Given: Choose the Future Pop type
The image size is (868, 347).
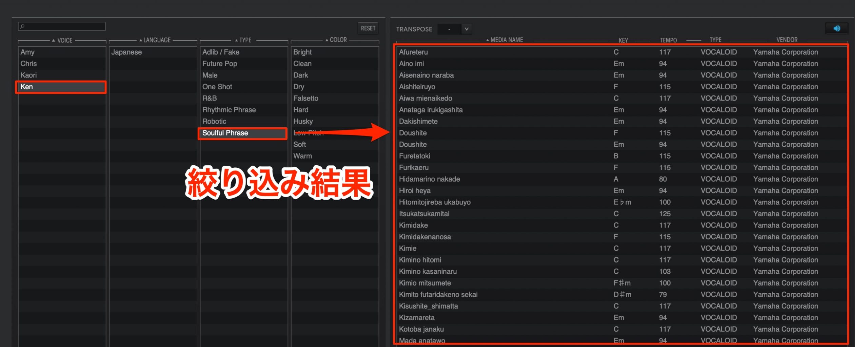Looking at the screenshot, I should 244,63.
